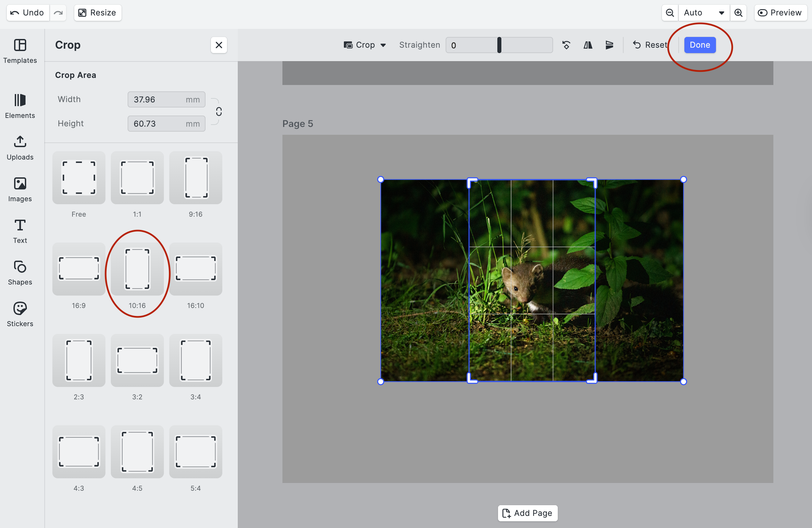Click the zoom in magnifier
Image resolution: width=812 pixels, height=528 pixels.
point(738,13)
